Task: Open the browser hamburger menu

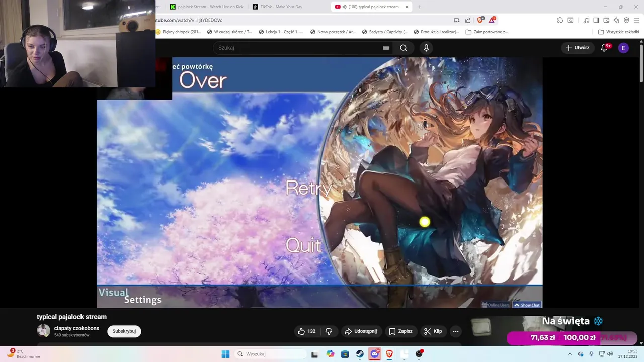Action: pos(636,20)
